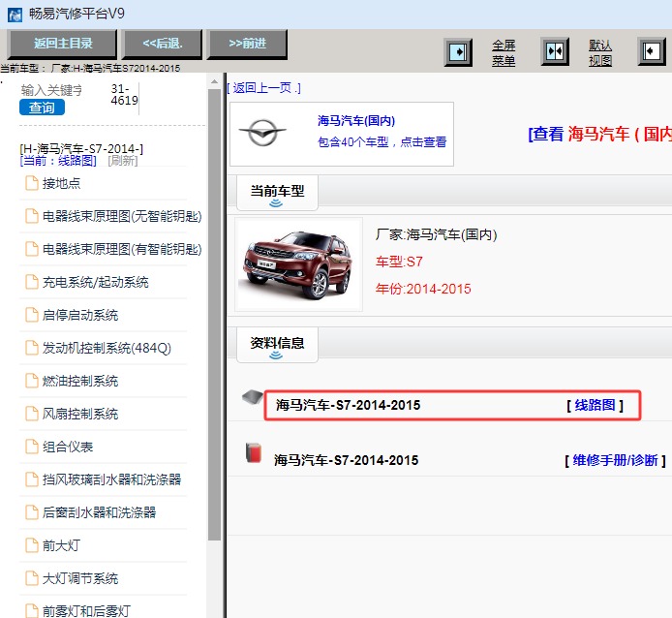Select the 资料信息 tab
The height and width of the screenshot is (618, 672).
pos(277,345)
